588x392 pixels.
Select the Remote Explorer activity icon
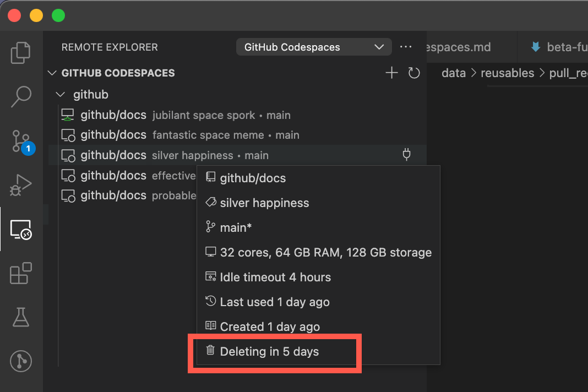[20, 229]
